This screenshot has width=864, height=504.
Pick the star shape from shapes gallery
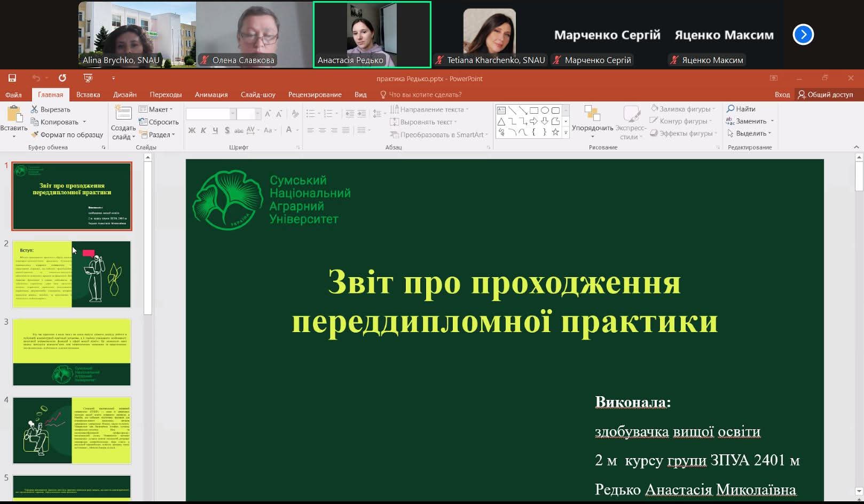coord(555,132)
